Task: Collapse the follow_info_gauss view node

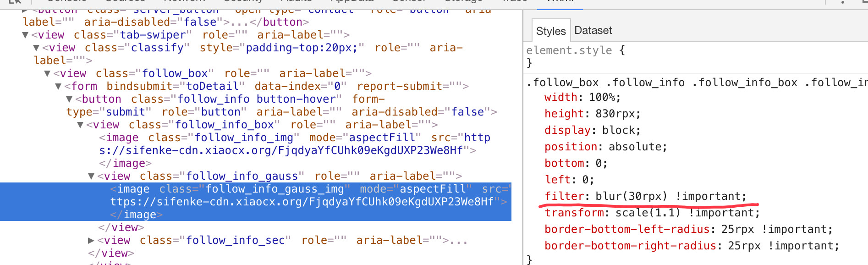Action: [91, 177]
